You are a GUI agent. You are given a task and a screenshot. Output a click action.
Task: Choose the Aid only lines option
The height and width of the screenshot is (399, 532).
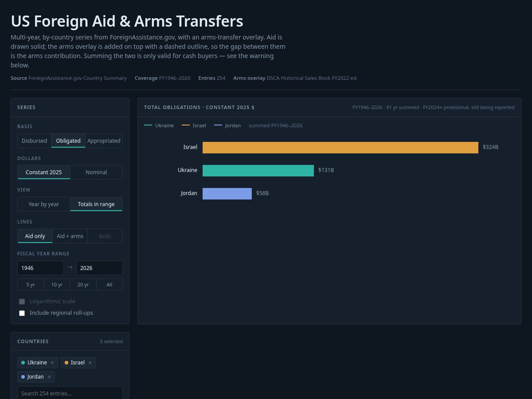[x=35, y=236]
